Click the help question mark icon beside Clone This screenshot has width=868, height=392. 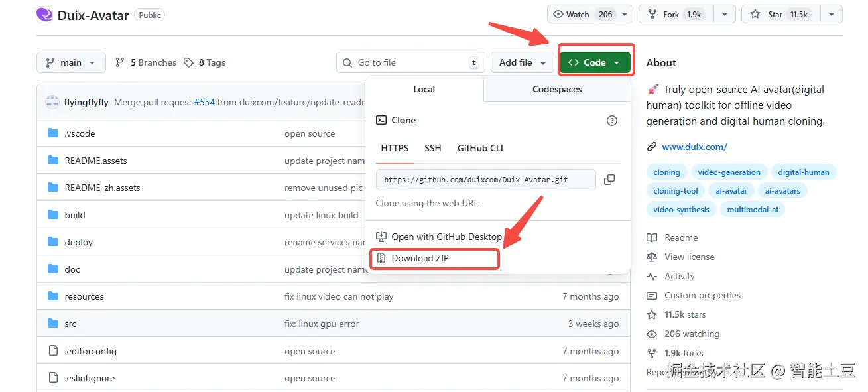point(612,121)
